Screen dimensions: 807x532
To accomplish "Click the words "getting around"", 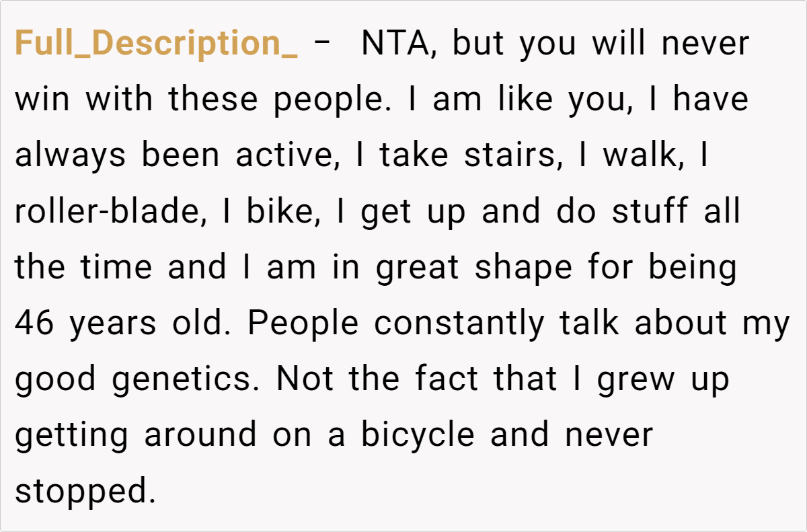I will coord(136,435).
